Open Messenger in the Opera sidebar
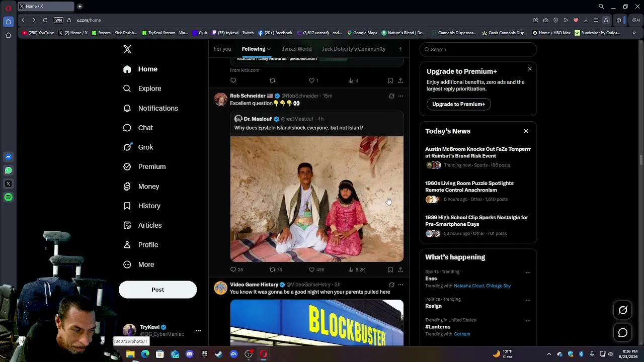 click(8, 157)
